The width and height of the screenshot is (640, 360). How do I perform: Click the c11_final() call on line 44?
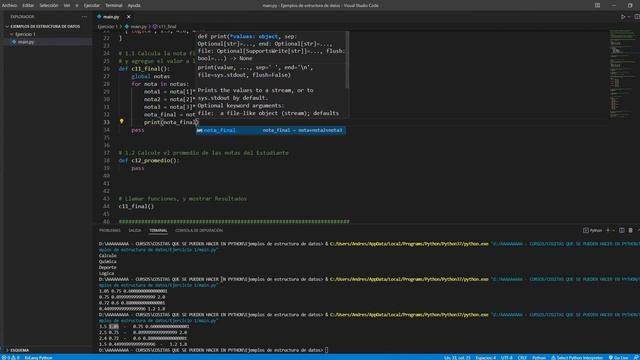[136, 207]
